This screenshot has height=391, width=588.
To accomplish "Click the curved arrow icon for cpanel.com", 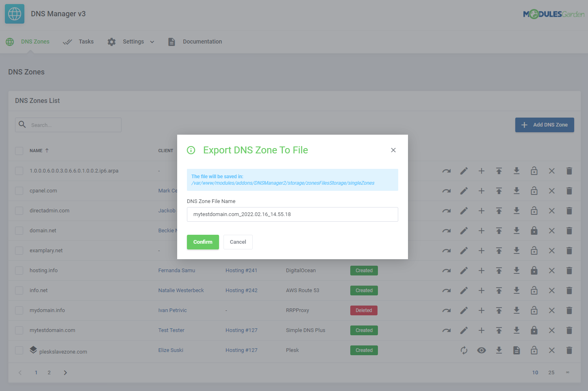I will (446, 191).
